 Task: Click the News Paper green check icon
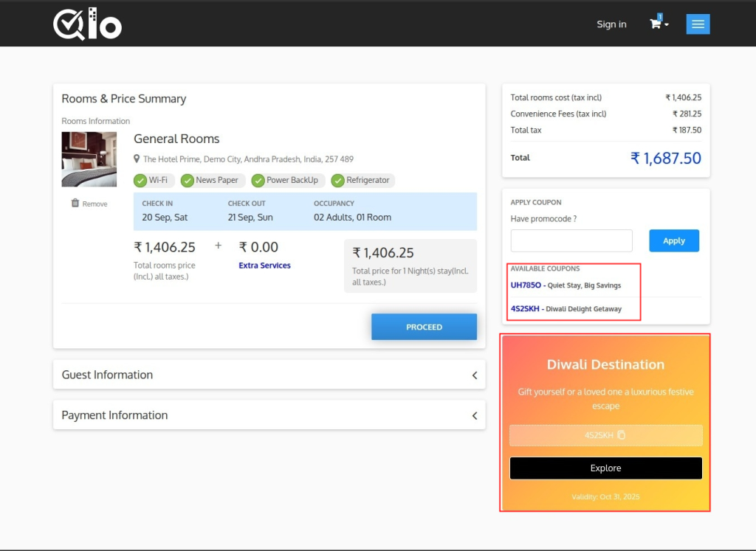187,181
